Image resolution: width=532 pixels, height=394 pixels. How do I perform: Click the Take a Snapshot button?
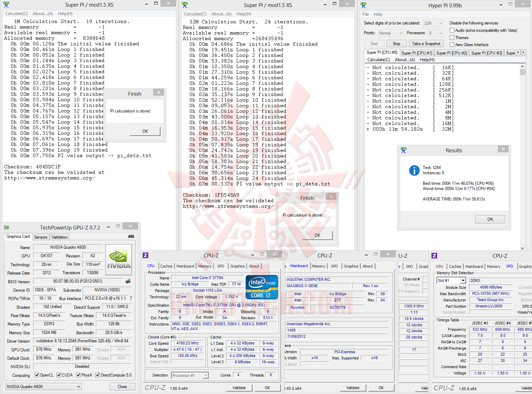(426, 44)
